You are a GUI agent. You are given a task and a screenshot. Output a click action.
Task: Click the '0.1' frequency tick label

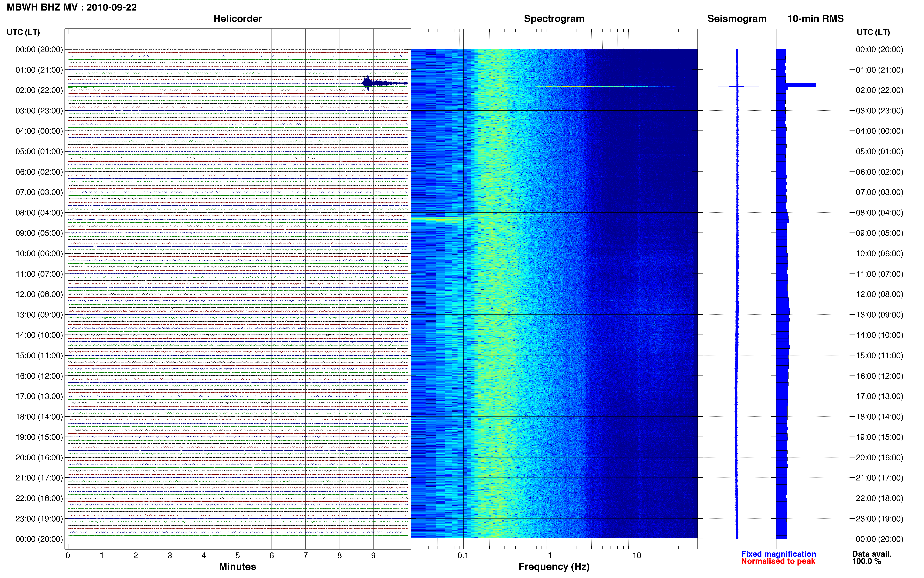(463, 555)
